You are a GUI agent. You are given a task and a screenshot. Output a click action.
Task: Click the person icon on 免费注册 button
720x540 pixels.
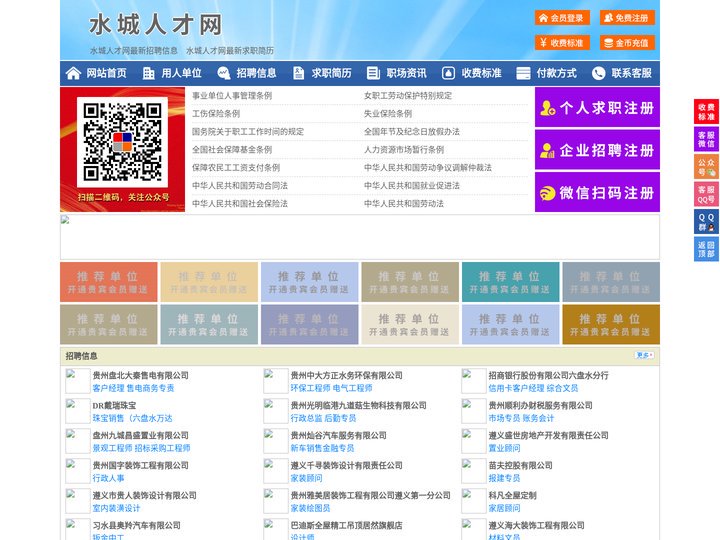(608, 18)
